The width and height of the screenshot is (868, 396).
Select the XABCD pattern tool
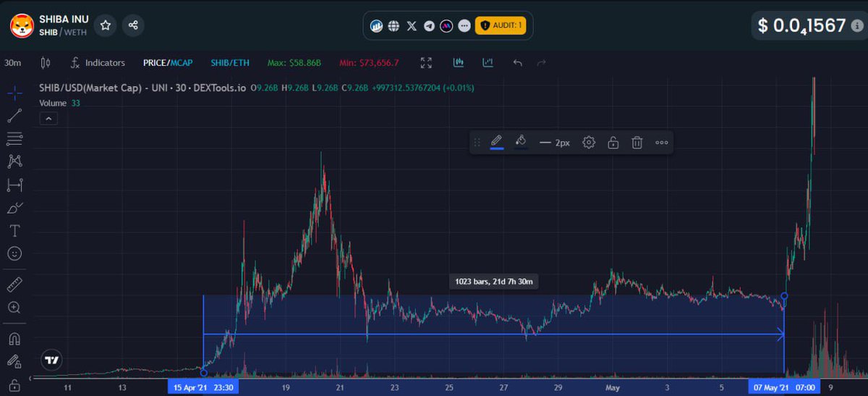[x=14, y=161]
